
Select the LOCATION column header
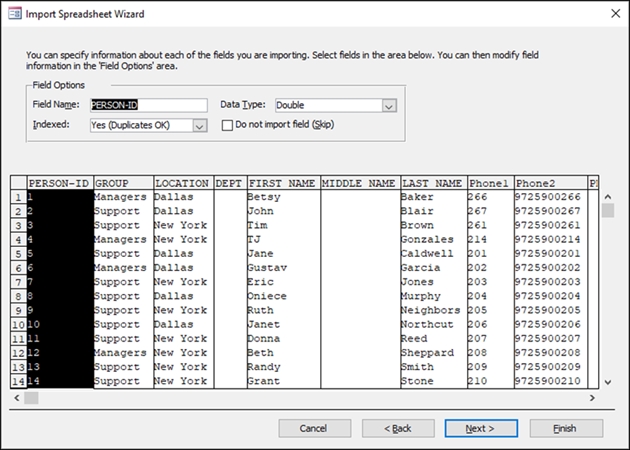pos(183,183)
